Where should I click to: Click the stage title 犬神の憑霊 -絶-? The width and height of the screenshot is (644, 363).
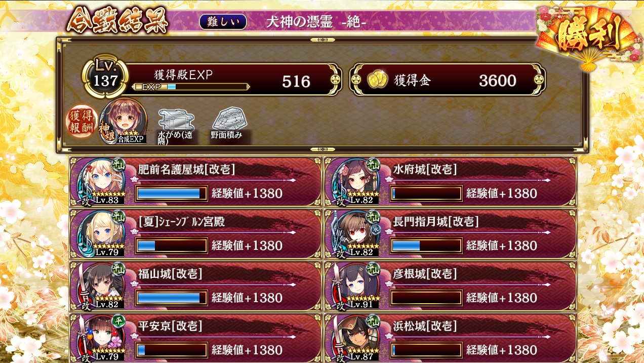coord(316,22)
